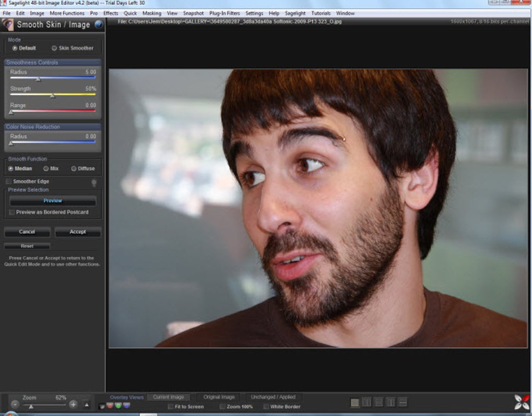Click the zoom out minus button
This screenshot has width=532, height=416.
click(15, 404)
